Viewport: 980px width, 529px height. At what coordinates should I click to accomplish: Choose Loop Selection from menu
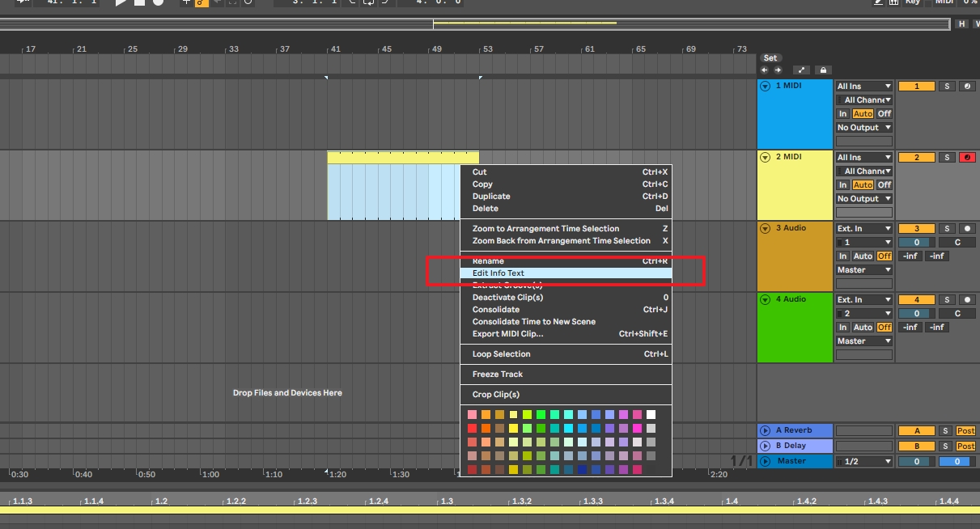pyautogui.click(x=566, y=354)
